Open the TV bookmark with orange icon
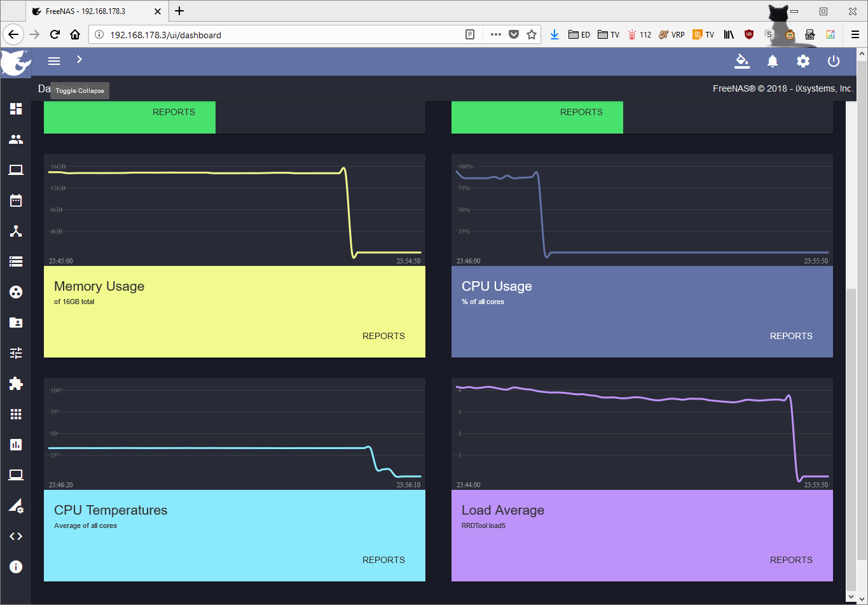 click(704, 34)
